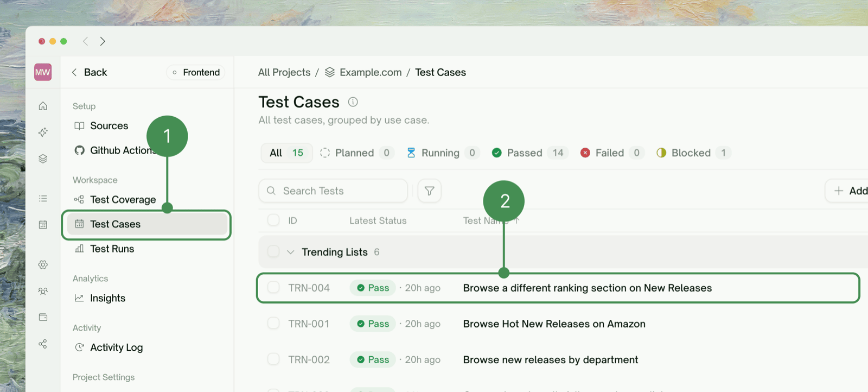Open Test Runs in the sidebar
The width and height of the screenshot is (868, 392).
104,249
